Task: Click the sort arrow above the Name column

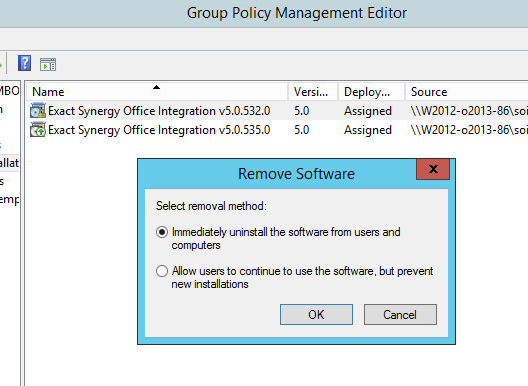Action: 156,87
